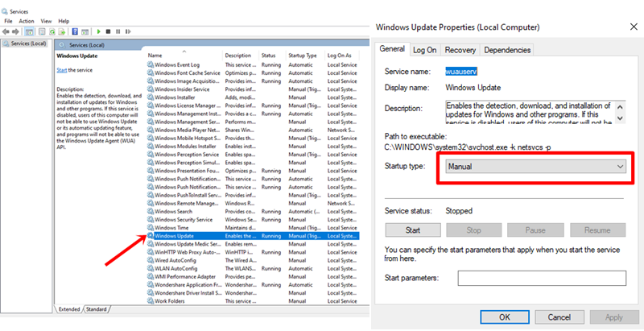Switch to the Standard view tab
The width and height of the screenshot is (644, 331).
[97, 309]
